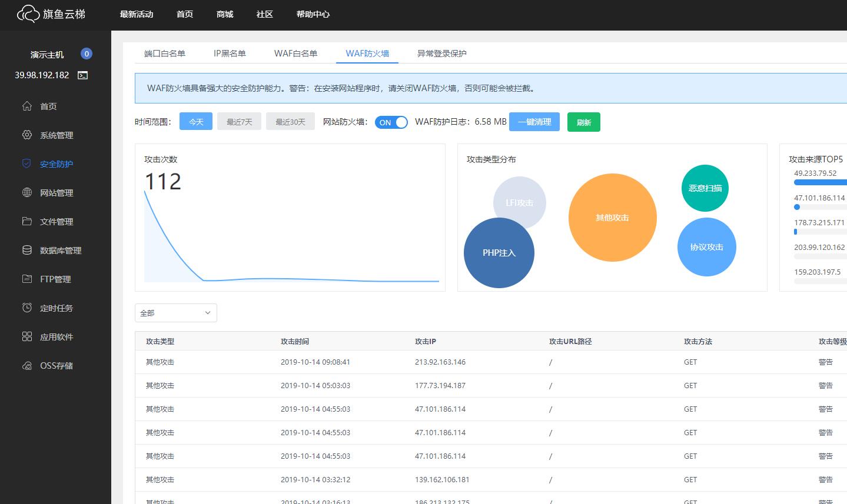
Task: Click the 攻击时间 column header
Action: point(295,341)
